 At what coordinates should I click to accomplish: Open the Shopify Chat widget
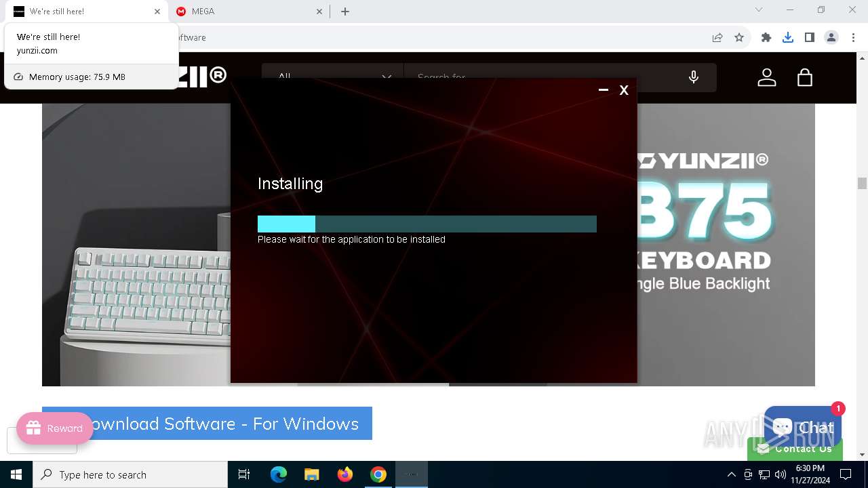pyautogui.click(x=803, y=426)
